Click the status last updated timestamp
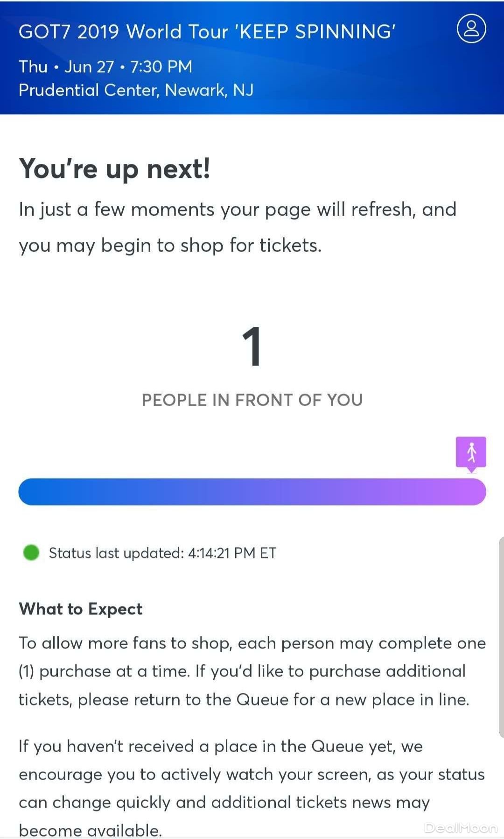 pos(162,553)
